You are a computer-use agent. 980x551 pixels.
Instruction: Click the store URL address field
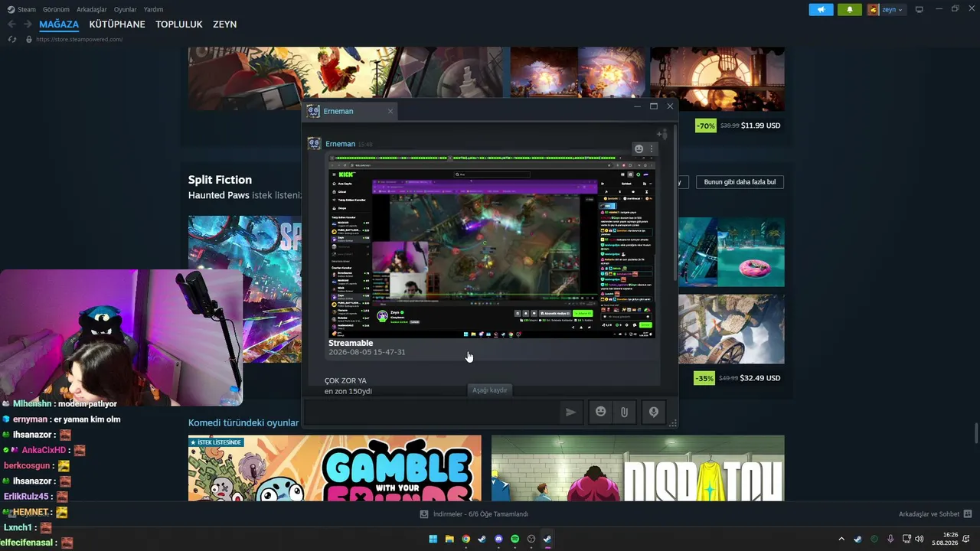tap(80, 39)
